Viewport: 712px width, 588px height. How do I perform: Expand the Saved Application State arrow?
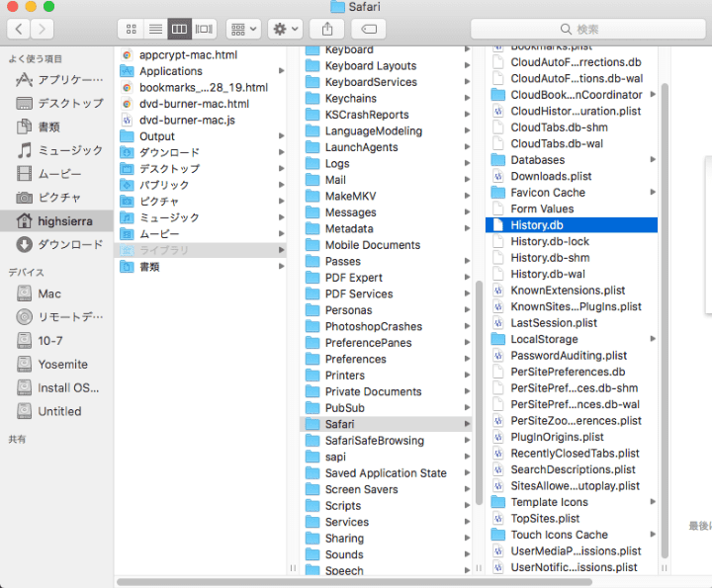tap(467, 472)
